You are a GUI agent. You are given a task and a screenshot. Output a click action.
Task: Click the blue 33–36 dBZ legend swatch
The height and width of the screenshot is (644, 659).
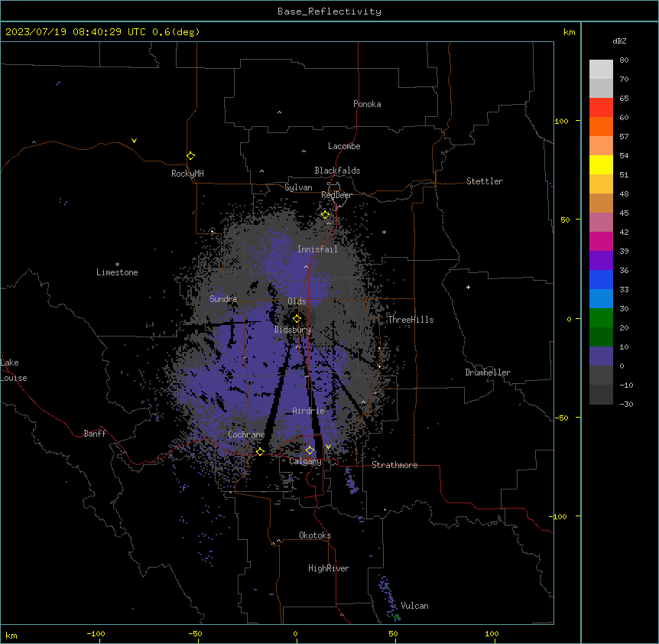(x=601, y=279)
